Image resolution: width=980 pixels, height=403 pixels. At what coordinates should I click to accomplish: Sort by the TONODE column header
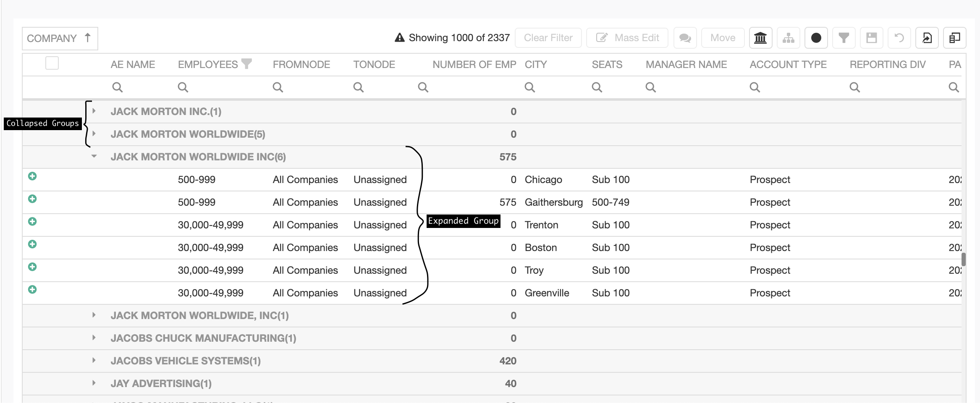pyautogui.click(x=374, y=65)
